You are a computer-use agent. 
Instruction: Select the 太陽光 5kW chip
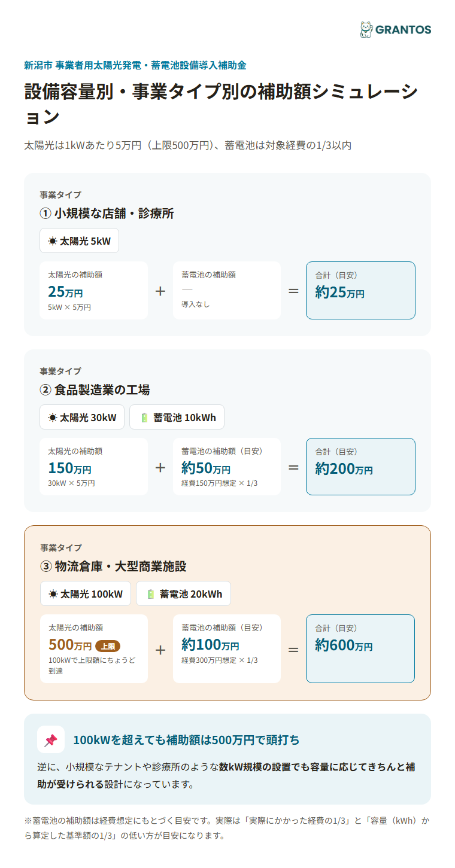pos(79,241)
